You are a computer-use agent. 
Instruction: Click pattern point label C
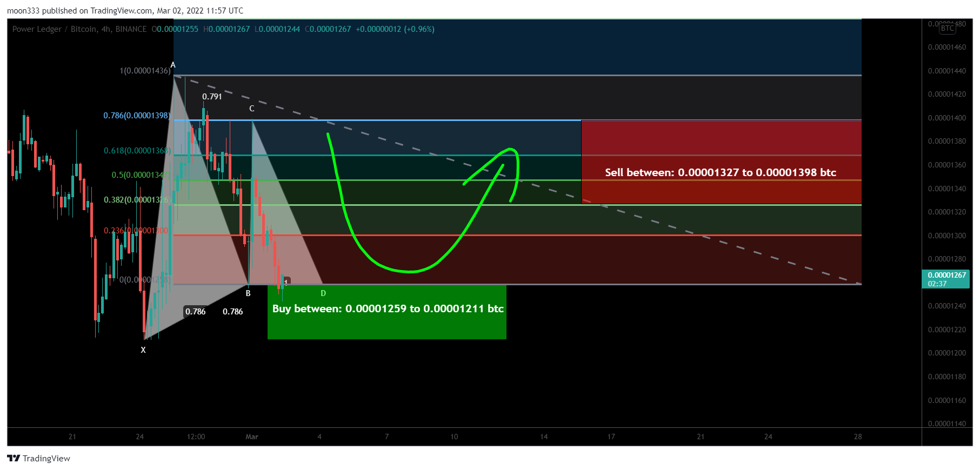tap(252, 109)
